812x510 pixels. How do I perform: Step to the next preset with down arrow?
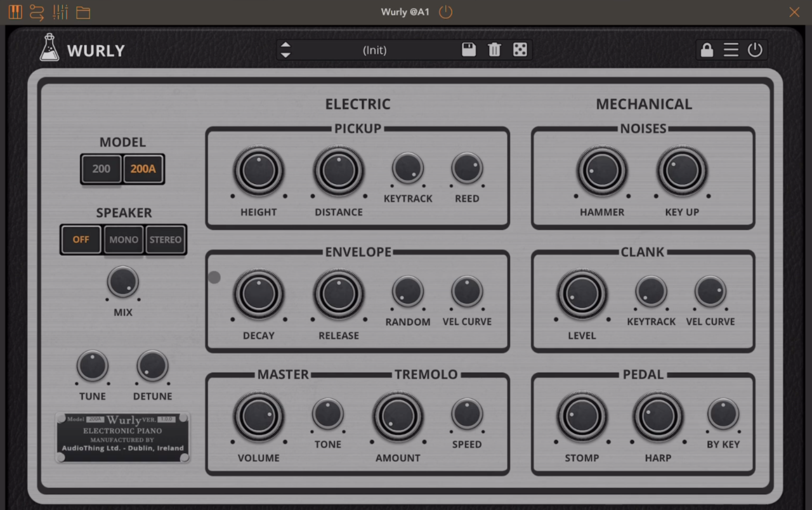click(285, 55)
